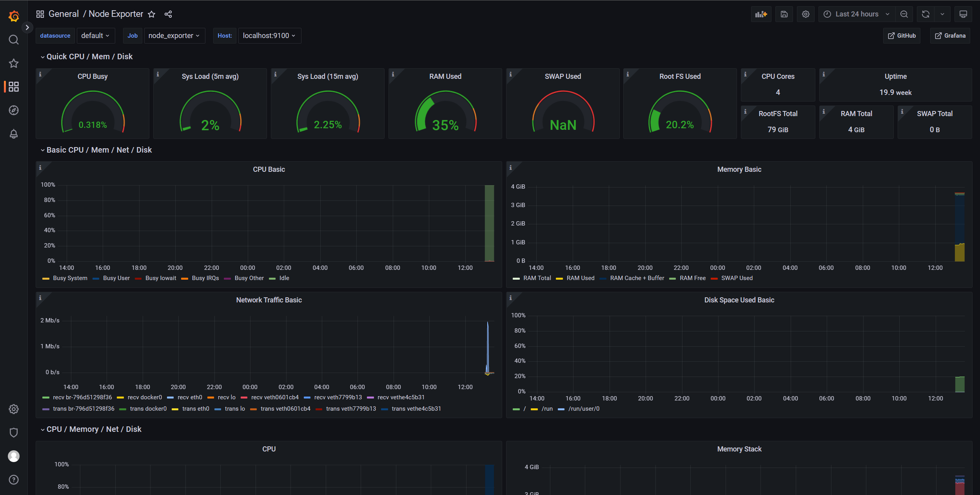Open Server Admin shield icon in sidebar
The height and width of the screenshot is (495, 980).
tap(14, 433)
